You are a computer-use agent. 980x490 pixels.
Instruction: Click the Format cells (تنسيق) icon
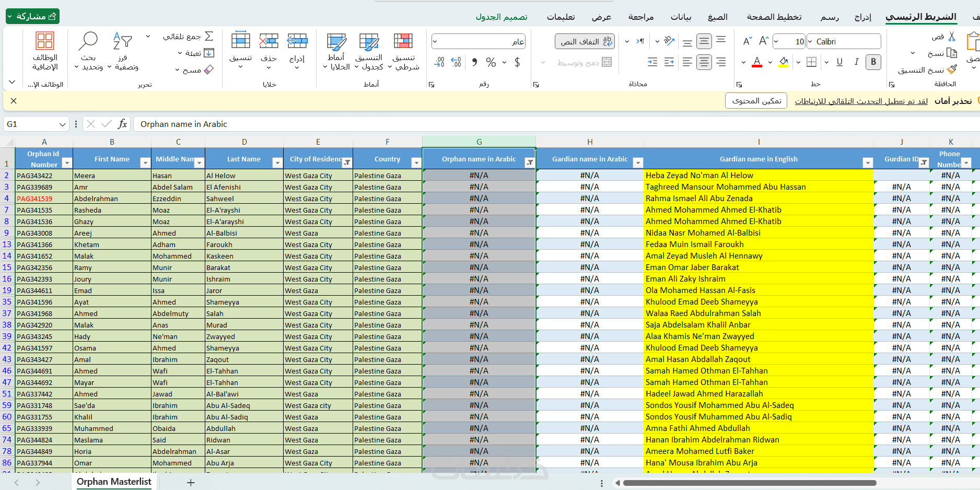[x=240, y=41]
